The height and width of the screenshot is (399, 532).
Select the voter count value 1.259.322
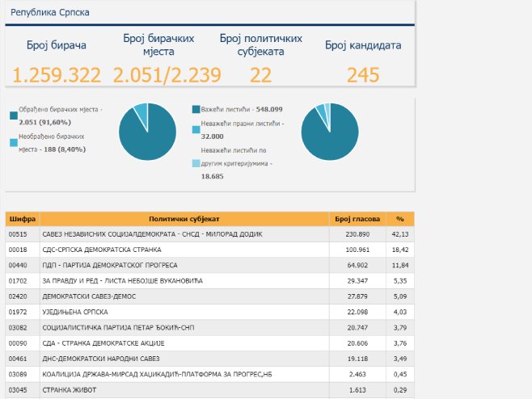click(57, 75)
